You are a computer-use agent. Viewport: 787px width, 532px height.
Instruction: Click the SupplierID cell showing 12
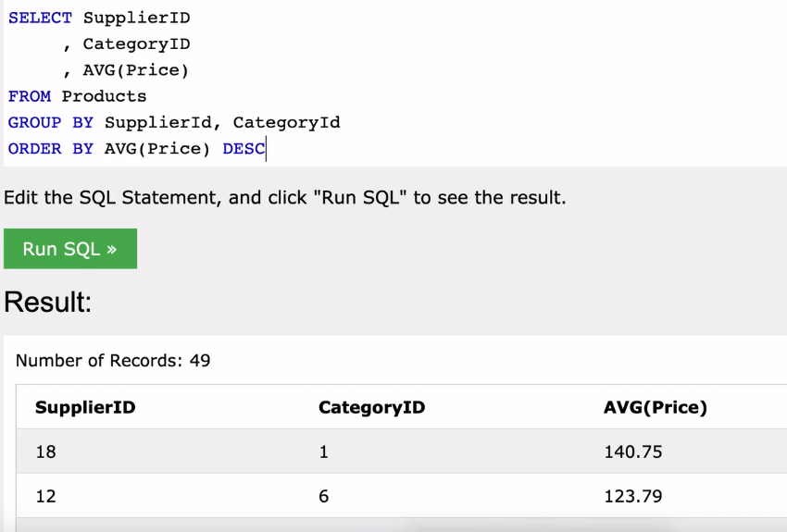45,497
